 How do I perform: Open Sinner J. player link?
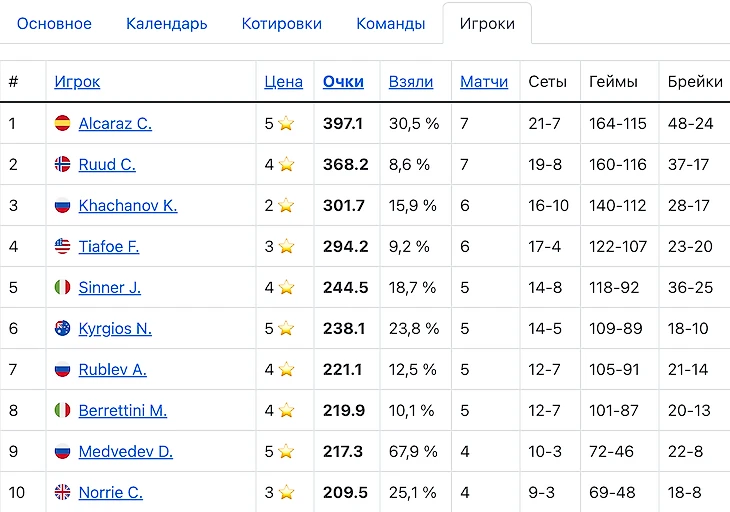[109, 288]
